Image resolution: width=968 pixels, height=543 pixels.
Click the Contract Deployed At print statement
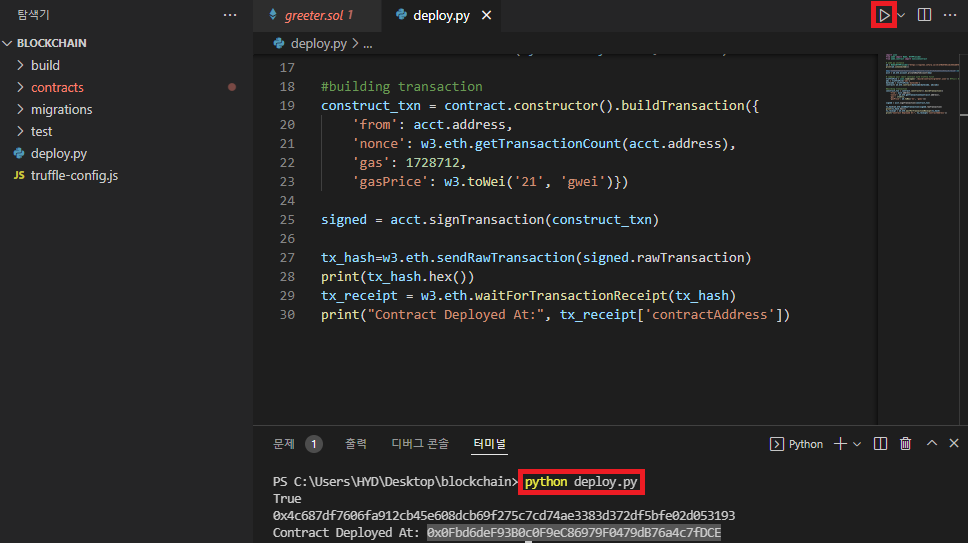(556, 315)
